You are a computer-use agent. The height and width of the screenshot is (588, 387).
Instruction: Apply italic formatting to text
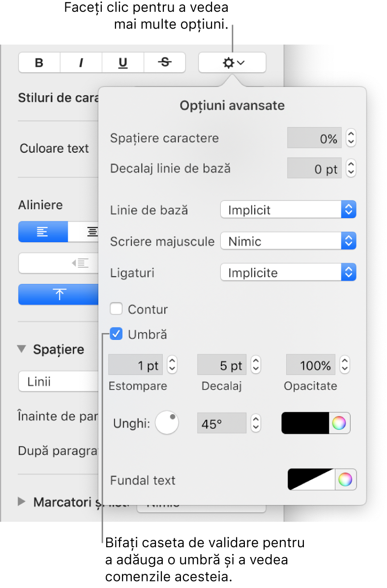[81, 62]
